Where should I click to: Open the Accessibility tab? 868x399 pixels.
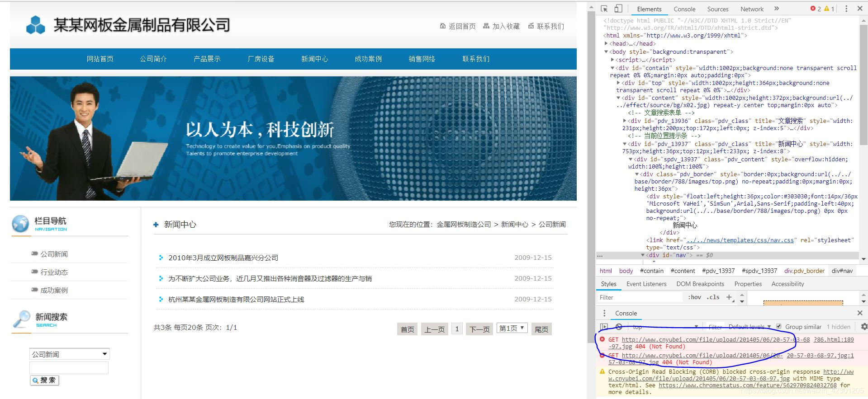pos(787,284)
